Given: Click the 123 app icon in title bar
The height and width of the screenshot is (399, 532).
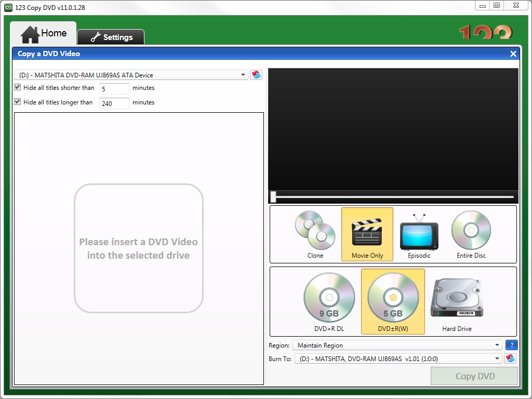Looking at the screenshot, I should click(x=8, y=7).
